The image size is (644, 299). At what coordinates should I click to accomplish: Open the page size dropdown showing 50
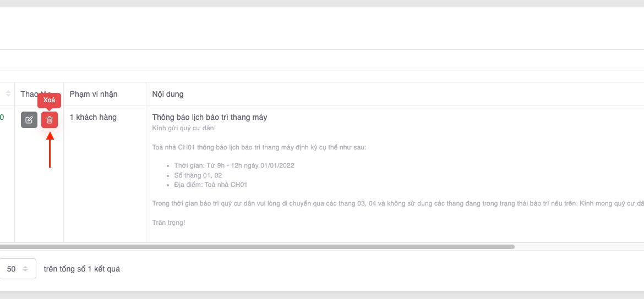point(18,269)
